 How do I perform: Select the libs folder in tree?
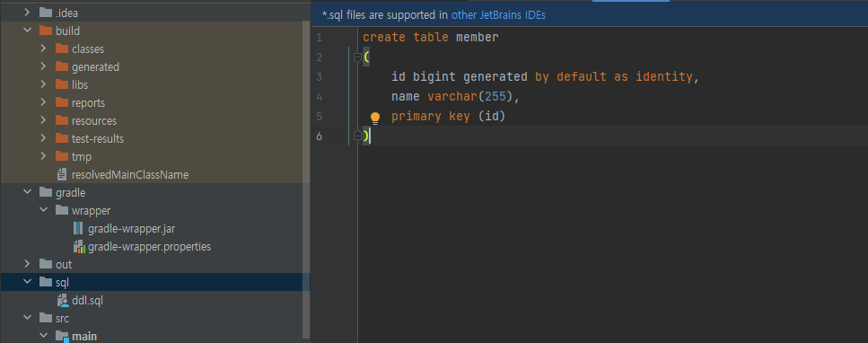80,84
